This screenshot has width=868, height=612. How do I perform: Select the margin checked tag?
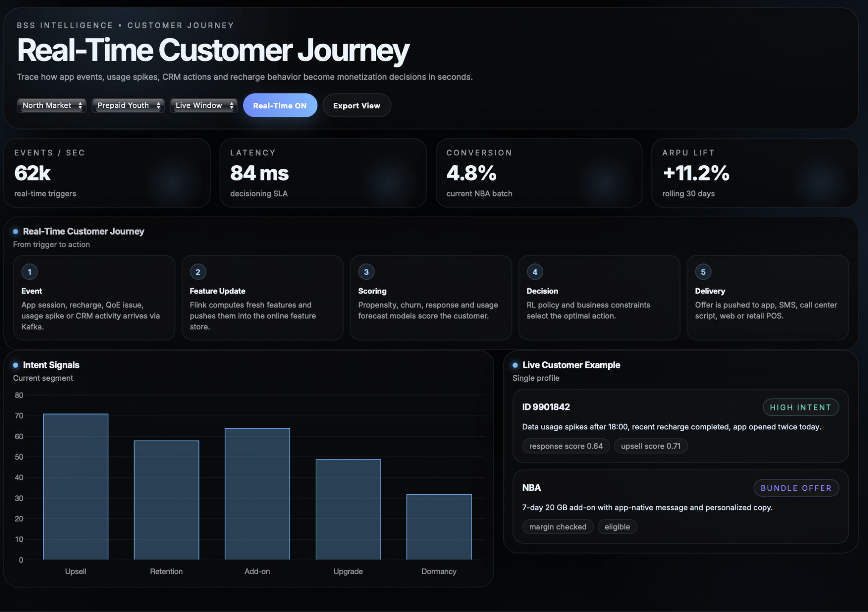coord(557,527)
